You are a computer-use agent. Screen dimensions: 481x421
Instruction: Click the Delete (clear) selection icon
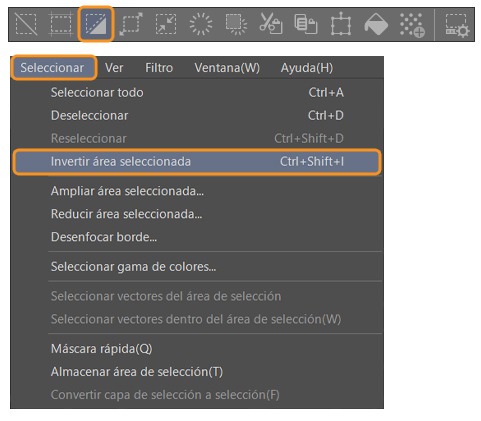(x=201, y=24)
